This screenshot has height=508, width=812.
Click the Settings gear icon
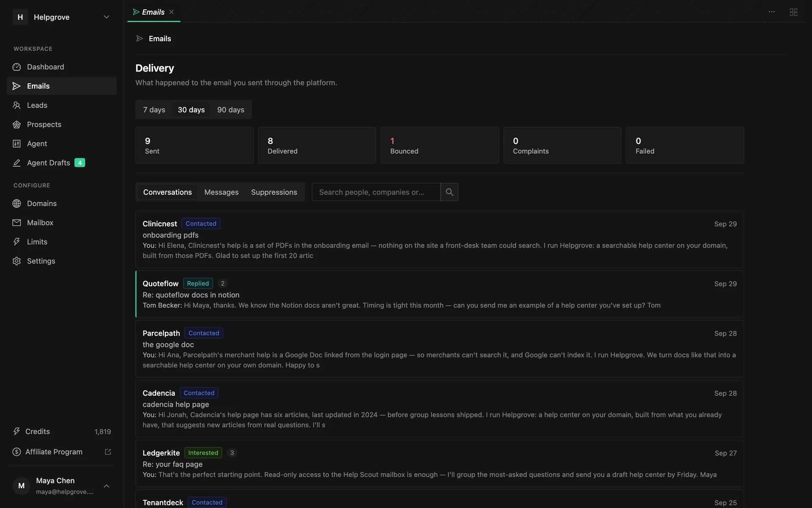pos(16,261)
